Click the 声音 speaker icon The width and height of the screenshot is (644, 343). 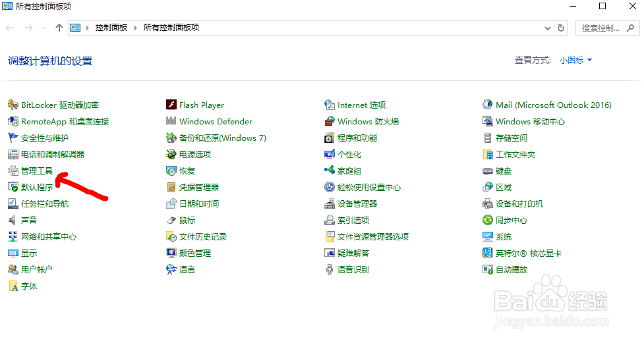pos(13,220)
